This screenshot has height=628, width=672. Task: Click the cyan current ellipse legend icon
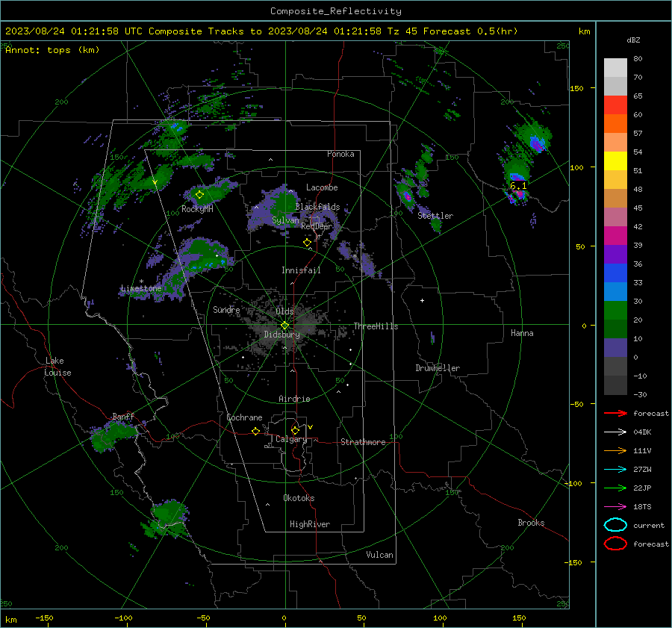click(x=615, y=525)
